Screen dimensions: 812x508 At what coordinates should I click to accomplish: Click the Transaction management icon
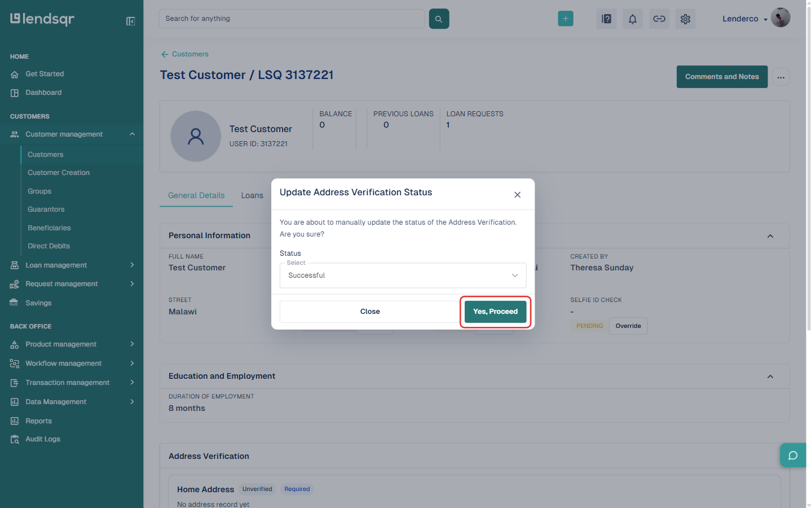click(15, 383)
